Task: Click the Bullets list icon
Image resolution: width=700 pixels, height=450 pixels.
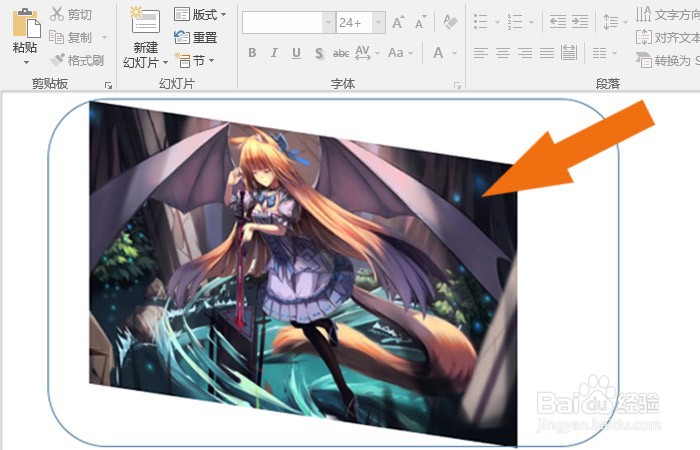Action: click(x=480, y=21)
